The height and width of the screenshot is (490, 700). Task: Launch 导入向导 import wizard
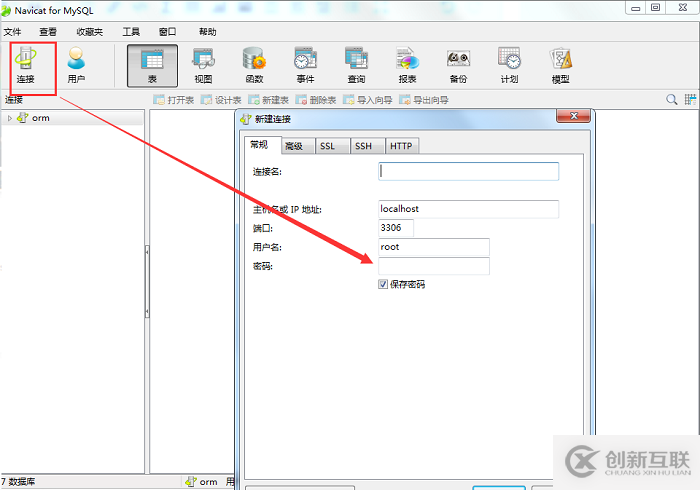367,100
